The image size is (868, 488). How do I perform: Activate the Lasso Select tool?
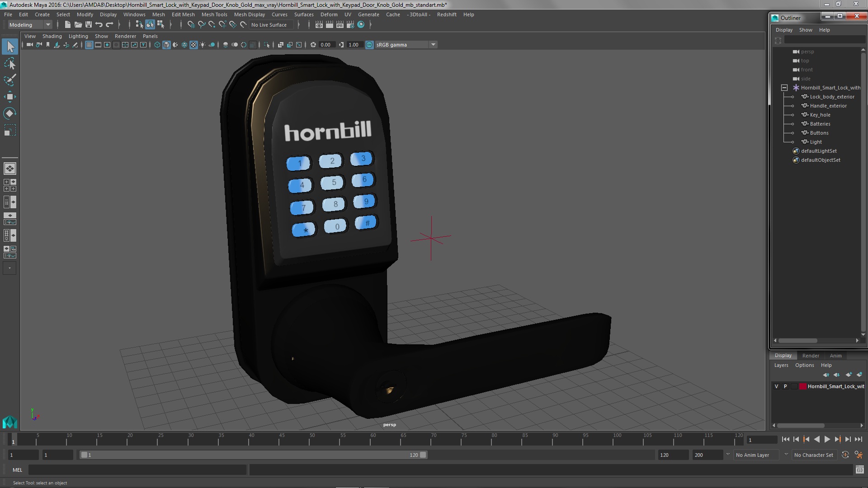[x=10, y=64]
